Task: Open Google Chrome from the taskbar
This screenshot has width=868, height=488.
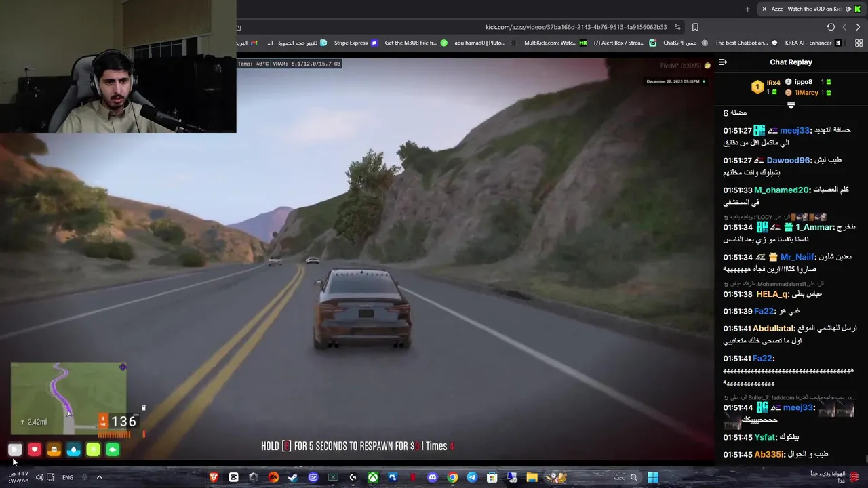Action: pyautogui.click(x=452, y=477)
